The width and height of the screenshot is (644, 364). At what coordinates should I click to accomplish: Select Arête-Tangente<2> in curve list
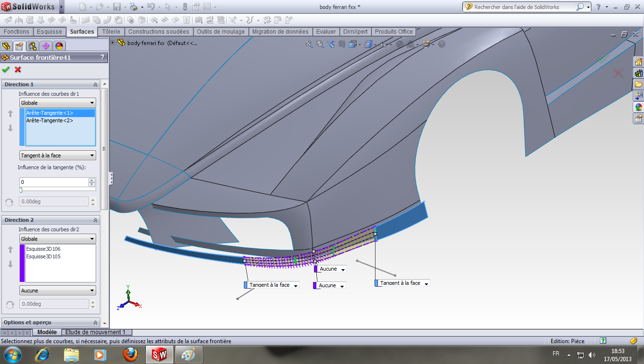pyautogui.click(x=60, y=120)
